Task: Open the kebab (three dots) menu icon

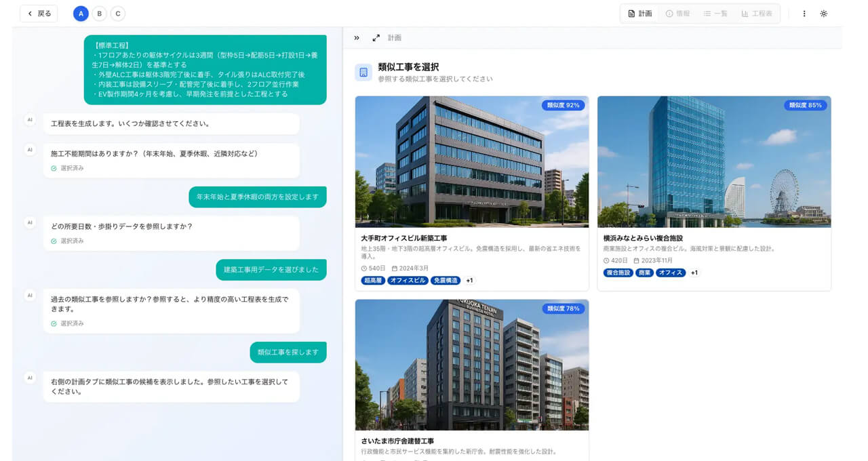Action: (804, 13)
